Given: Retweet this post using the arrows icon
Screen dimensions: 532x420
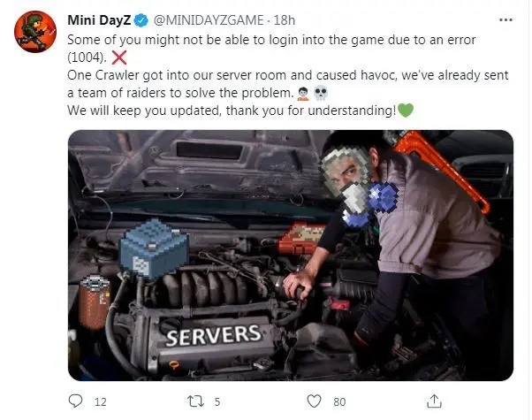Looking at the screenshot, I should (196, 401).
